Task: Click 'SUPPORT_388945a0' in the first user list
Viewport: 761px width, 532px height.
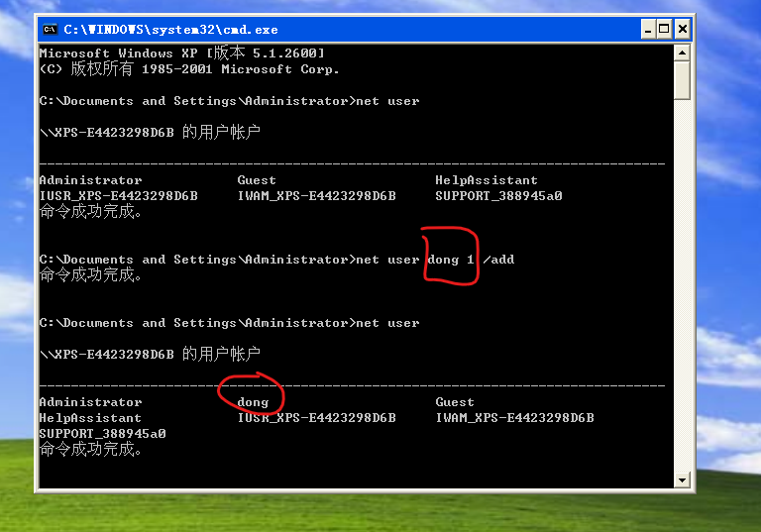Action: tap(498, 195)
